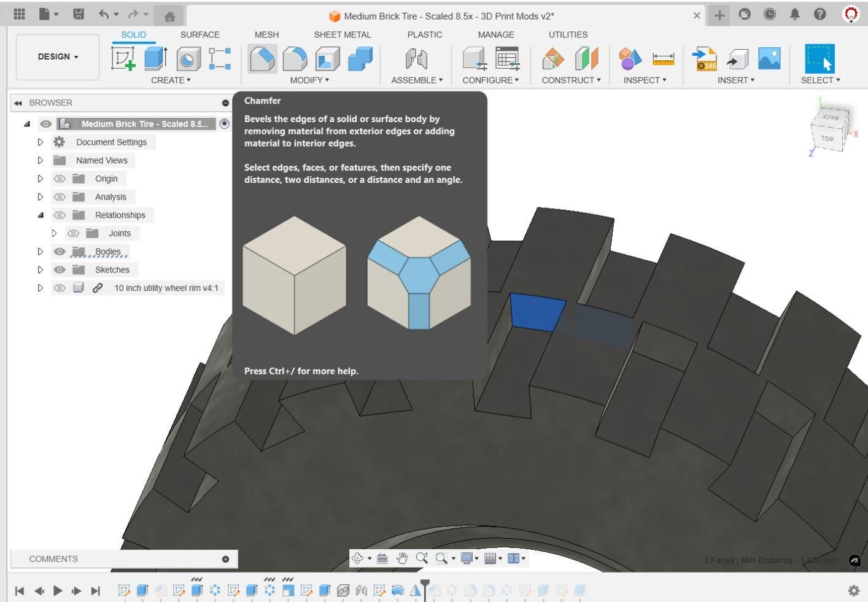The width and height of the screenshot is (868, 602).
Task: Expand the Named Views node
Action: point(41,161)
